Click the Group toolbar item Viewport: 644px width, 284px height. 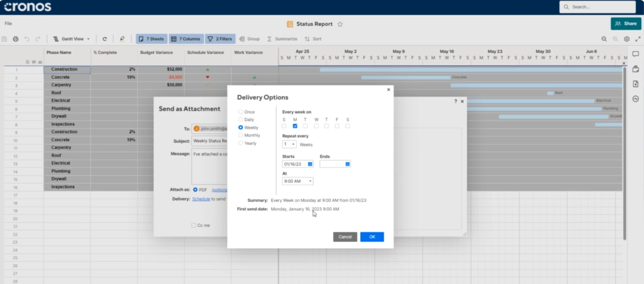tap(249, 39)
